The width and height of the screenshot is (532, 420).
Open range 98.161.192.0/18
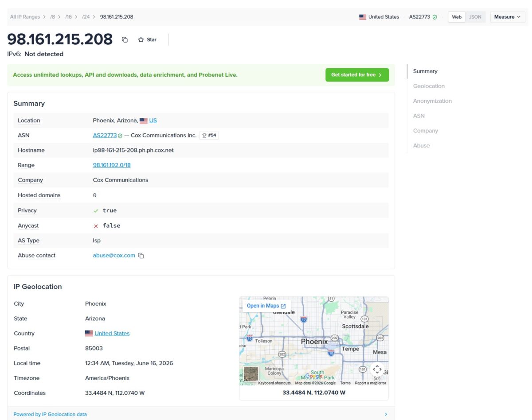pos(112,165)
